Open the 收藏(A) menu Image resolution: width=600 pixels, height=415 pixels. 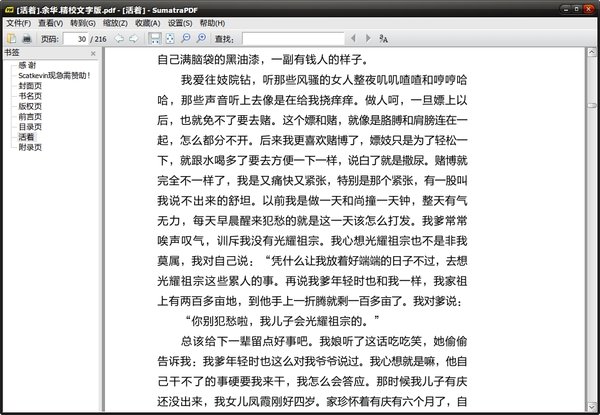tap(148, 23)
